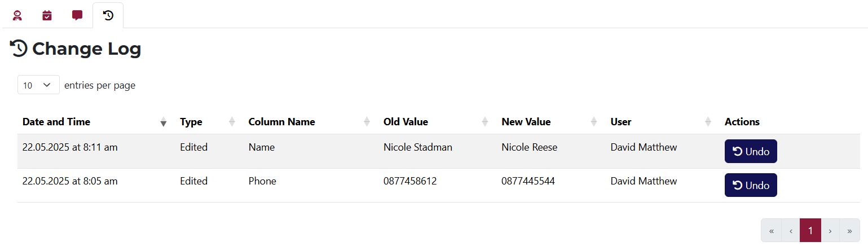
Task: Sort by Date and Time column
Action: (56, 122)
